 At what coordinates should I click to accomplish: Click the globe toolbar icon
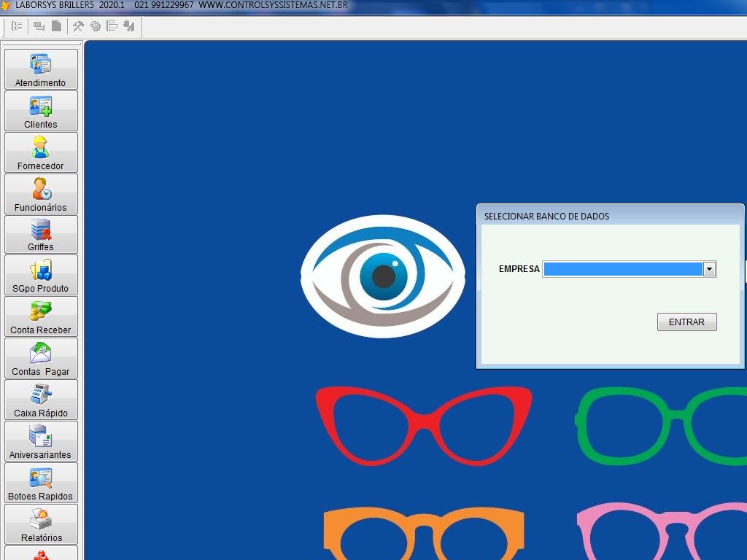pyautogui.click(x=96, y=26)
